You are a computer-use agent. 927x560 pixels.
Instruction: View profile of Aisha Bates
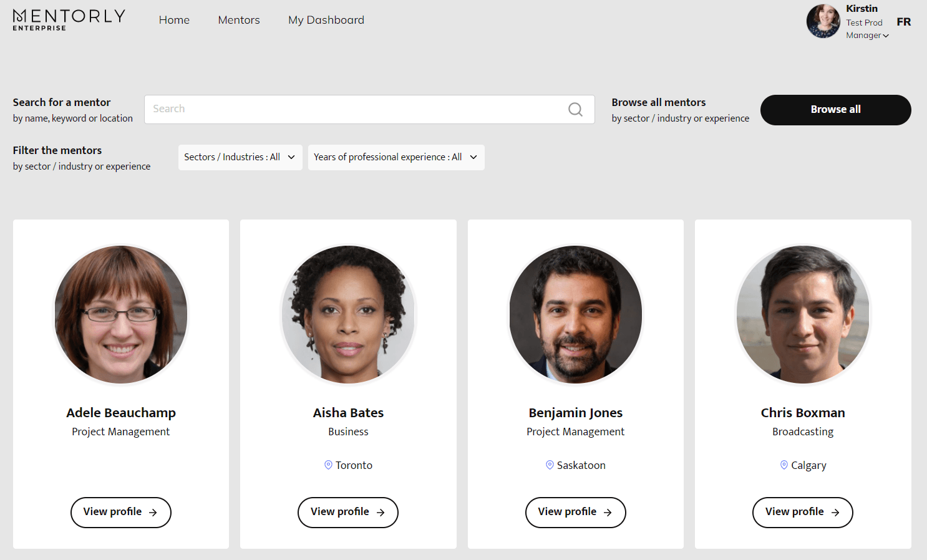point(347,512)
